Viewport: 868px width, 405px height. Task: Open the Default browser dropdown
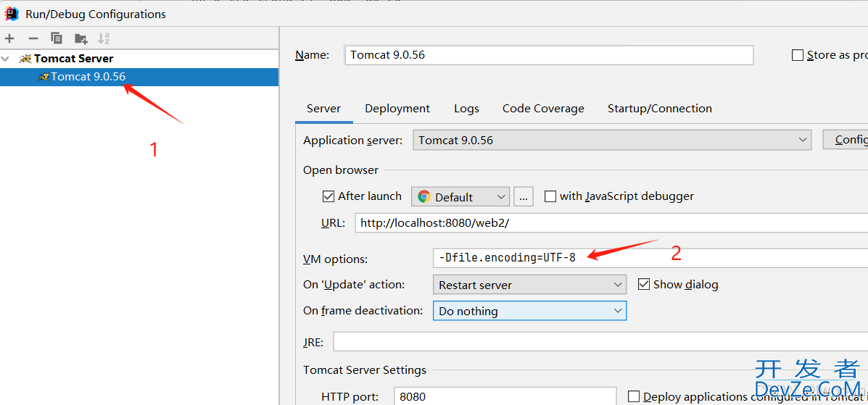click(x=460, y=196)
